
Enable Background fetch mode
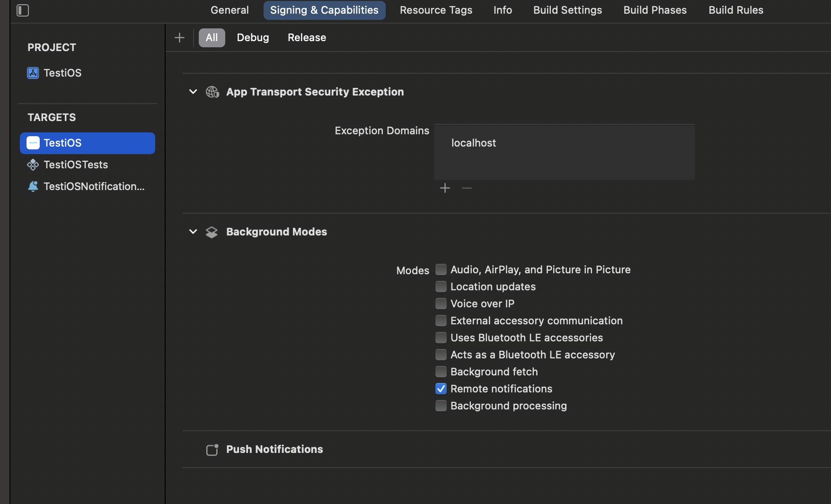click(441, 372)
